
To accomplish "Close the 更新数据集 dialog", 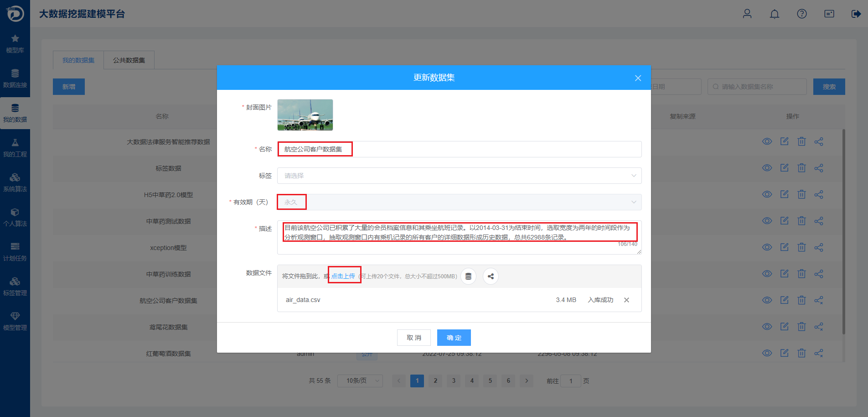I will click(638, 78).
